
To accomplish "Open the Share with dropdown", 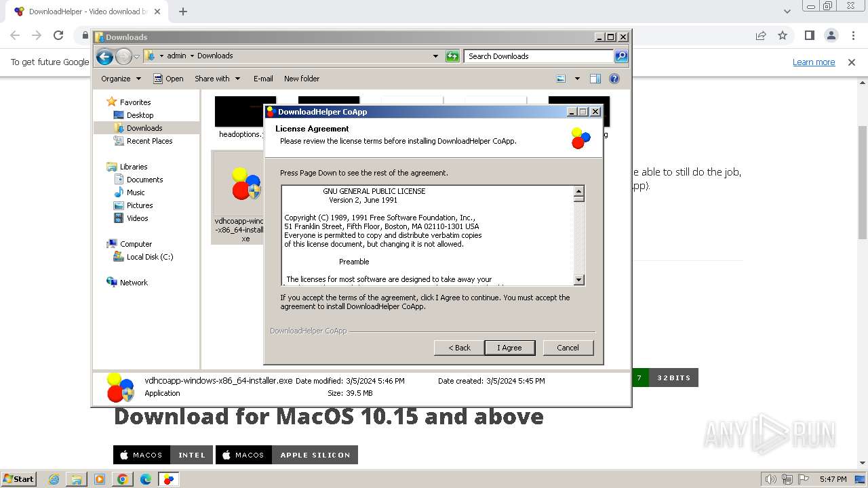I will tap(217, 79).
